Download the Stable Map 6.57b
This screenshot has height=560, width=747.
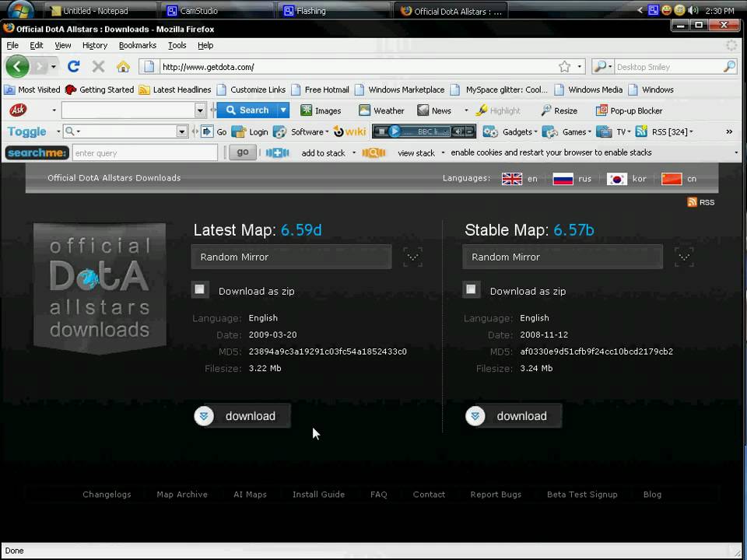[x=514, y=415]
